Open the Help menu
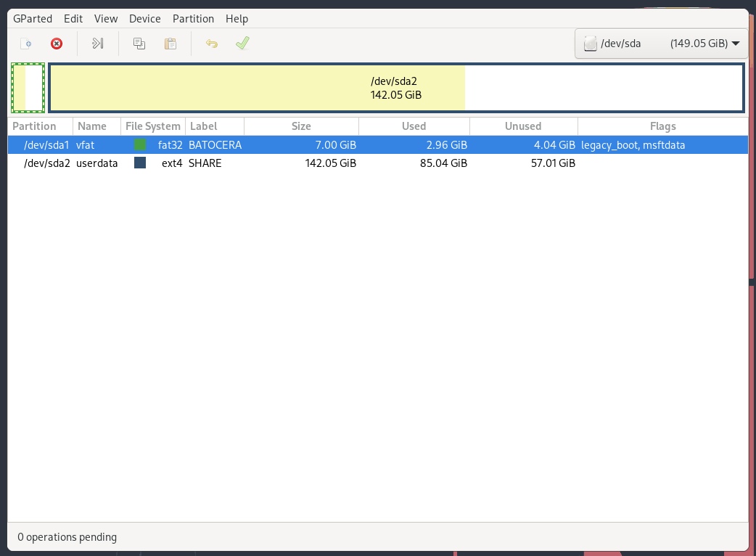This screenshot has height=556, width=756. [237, 19]
